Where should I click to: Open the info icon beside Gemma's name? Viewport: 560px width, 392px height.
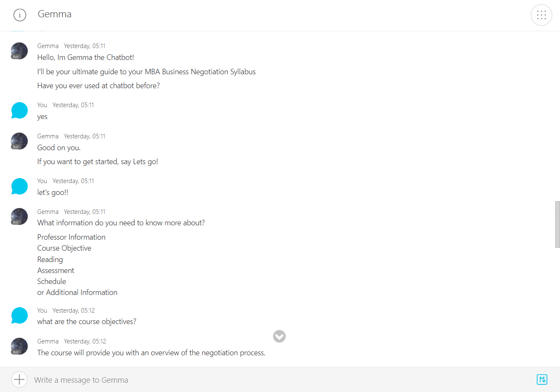click(20, 15)
